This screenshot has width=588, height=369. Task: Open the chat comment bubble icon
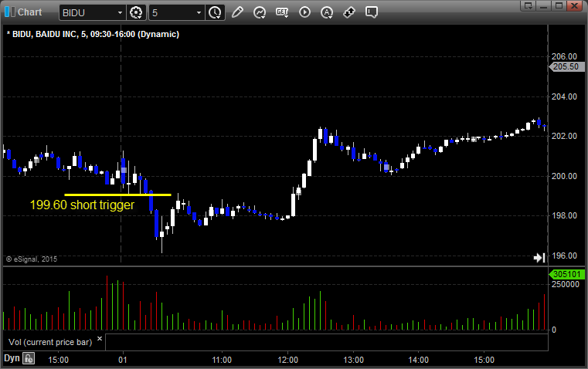[x=371, y=12]
